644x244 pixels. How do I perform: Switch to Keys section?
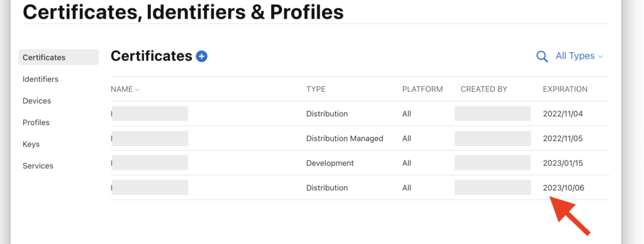pos(31,144)
